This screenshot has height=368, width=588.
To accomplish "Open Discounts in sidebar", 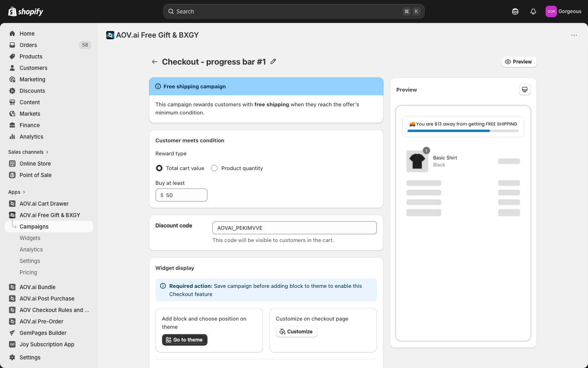I will (49, 91).
